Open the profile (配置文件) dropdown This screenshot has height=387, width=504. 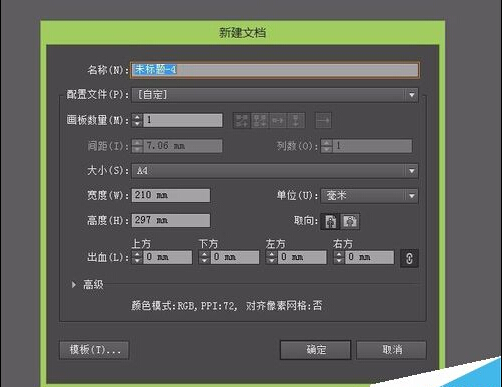(275, 95)
